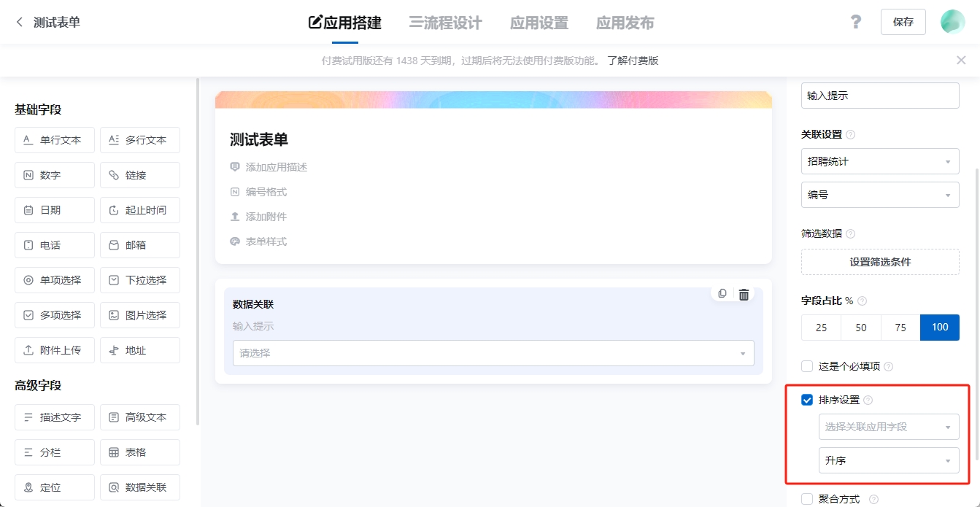
Task: Open the 招聘统计 association dropdown
Action: coord(879,162)
